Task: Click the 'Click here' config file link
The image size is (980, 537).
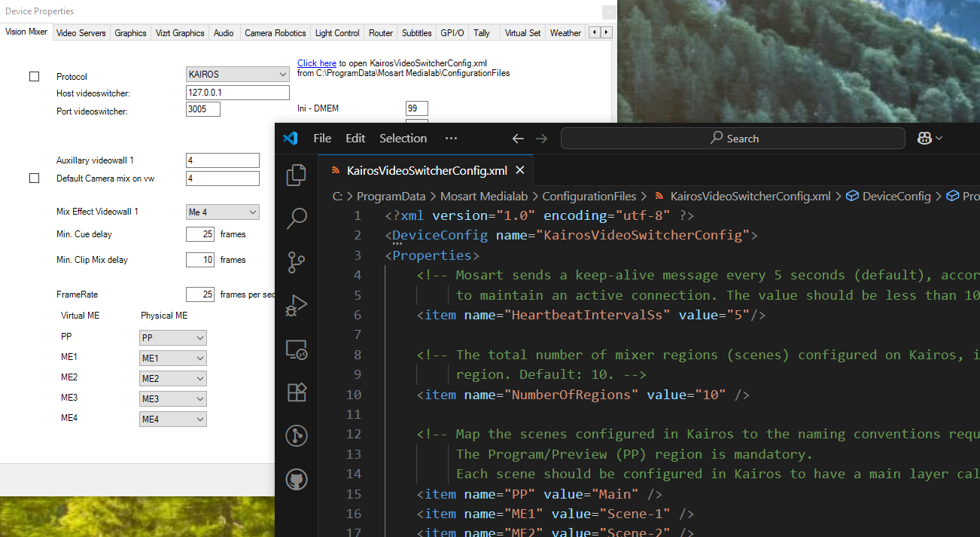Action: click(316, 63)
